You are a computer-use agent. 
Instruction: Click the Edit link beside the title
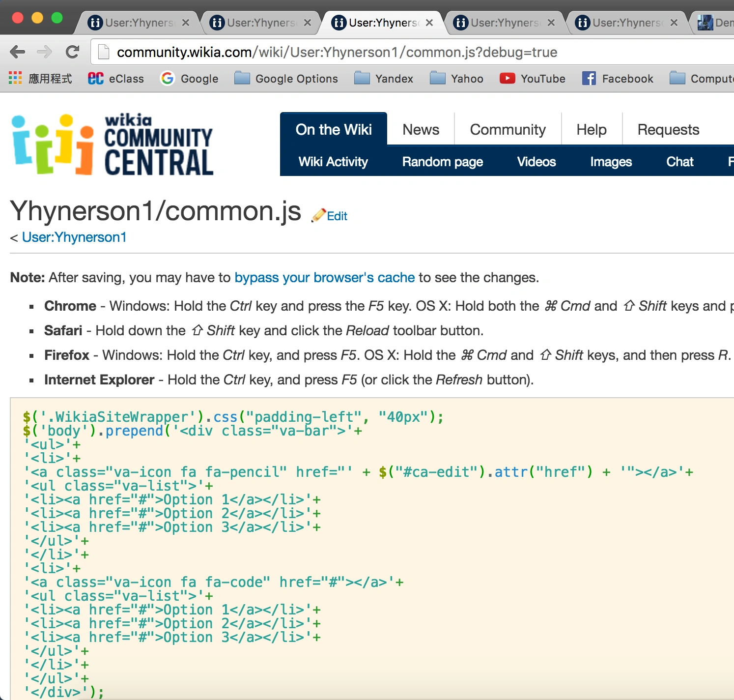[x=337, y=216]
